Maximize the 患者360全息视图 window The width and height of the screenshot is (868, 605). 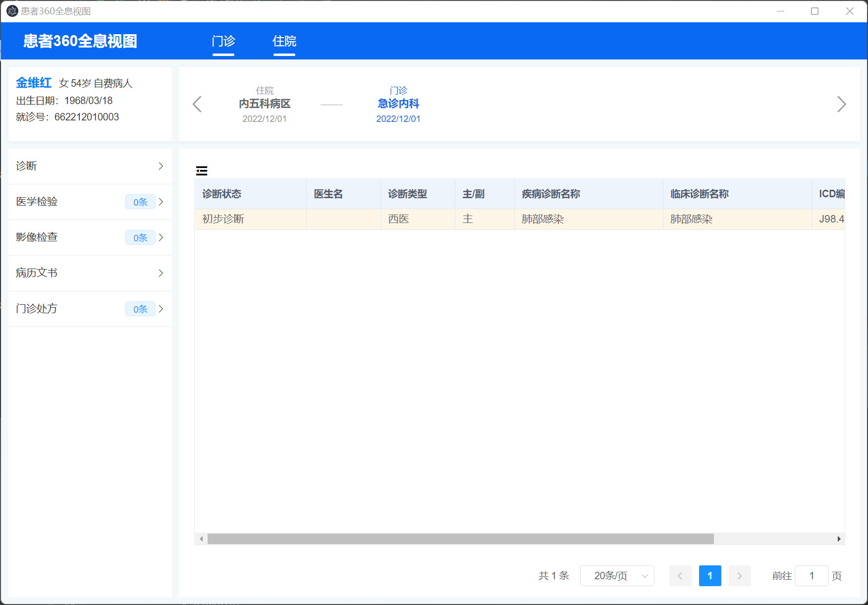pyautogui.click(x=814, y=11)
